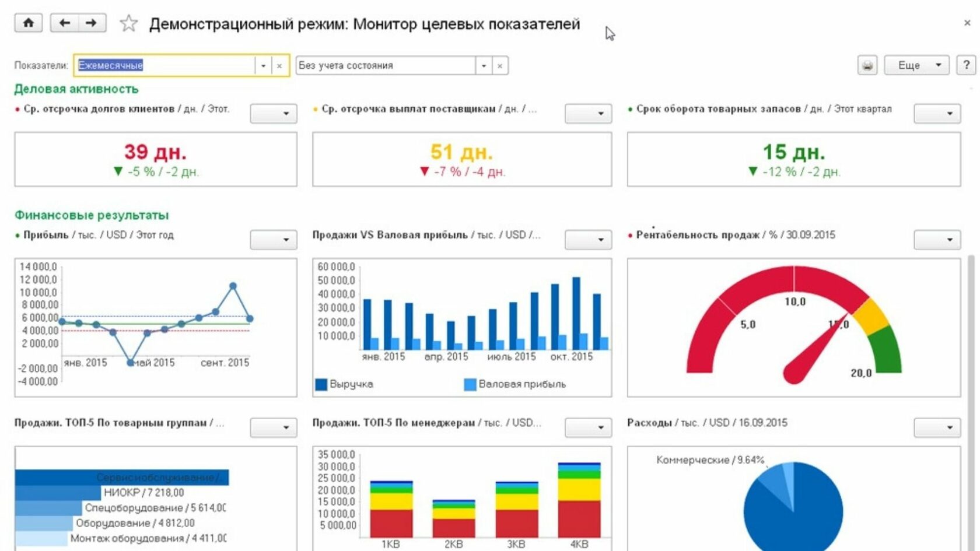Add page to favorites star
The width and height of the screenshot is (980, 551).
coord(128,23)
